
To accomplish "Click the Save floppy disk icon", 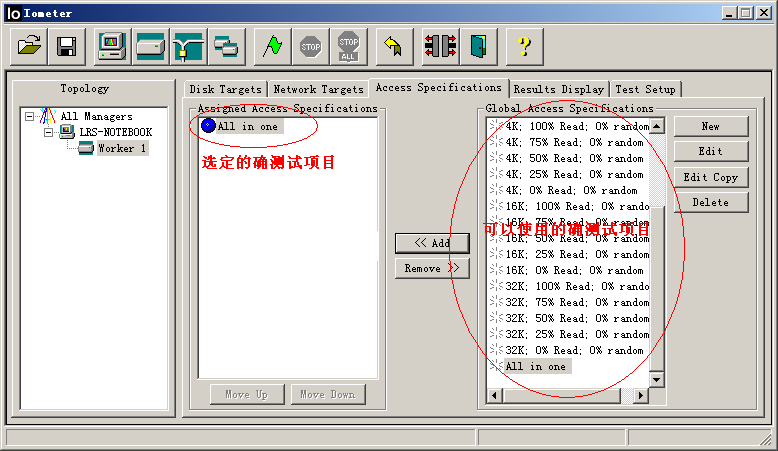I will point(67,46).
